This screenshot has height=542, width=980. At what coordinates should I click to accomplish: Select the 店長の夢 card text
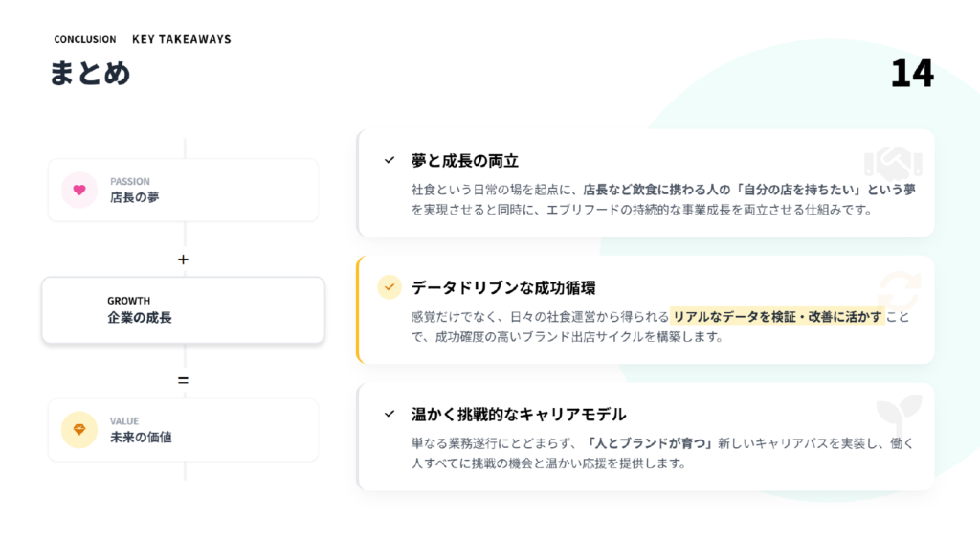click(135, 197)
